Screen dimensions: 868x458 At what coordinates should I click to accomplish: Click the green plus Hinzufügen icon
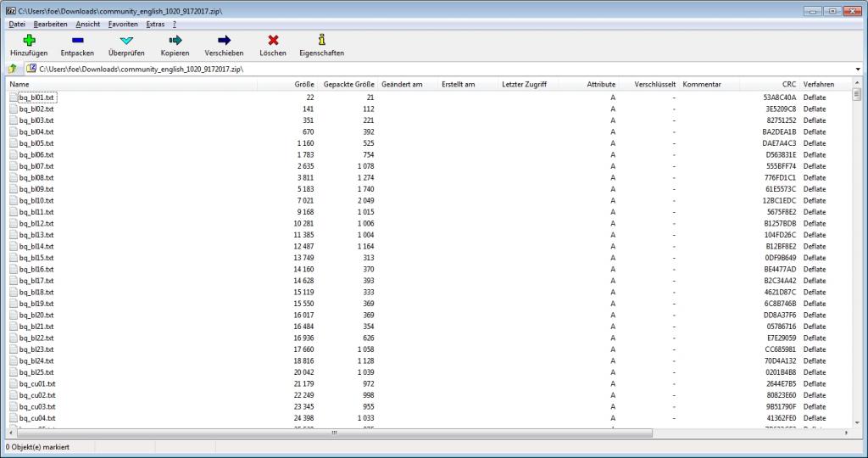(x=29, y=40)
